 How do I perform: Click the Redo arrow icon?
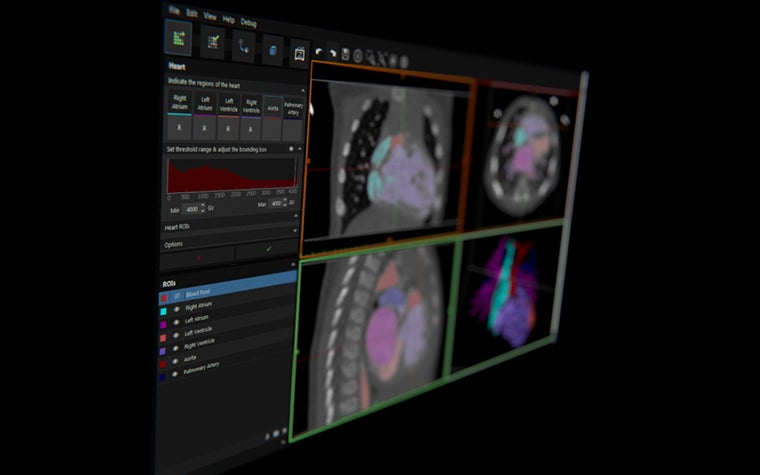(332, 54)
